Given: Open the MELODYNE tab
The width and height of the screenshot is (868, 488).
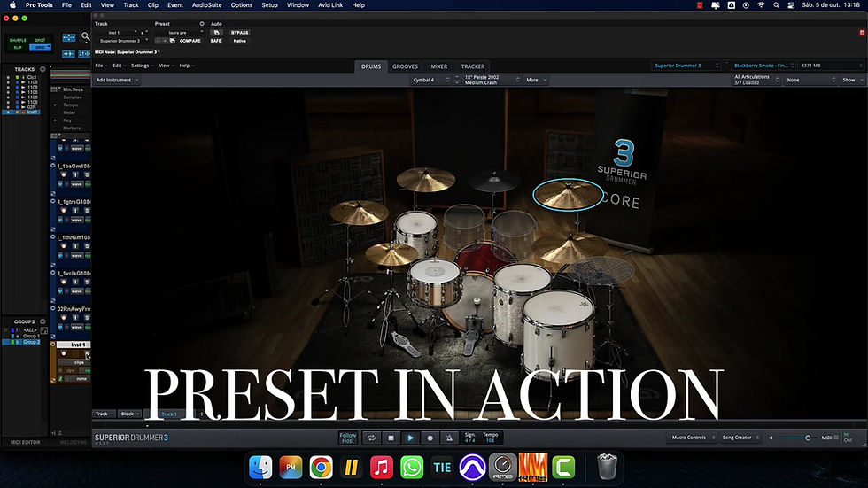Looking at the screenshot, I should coord(73,442).
